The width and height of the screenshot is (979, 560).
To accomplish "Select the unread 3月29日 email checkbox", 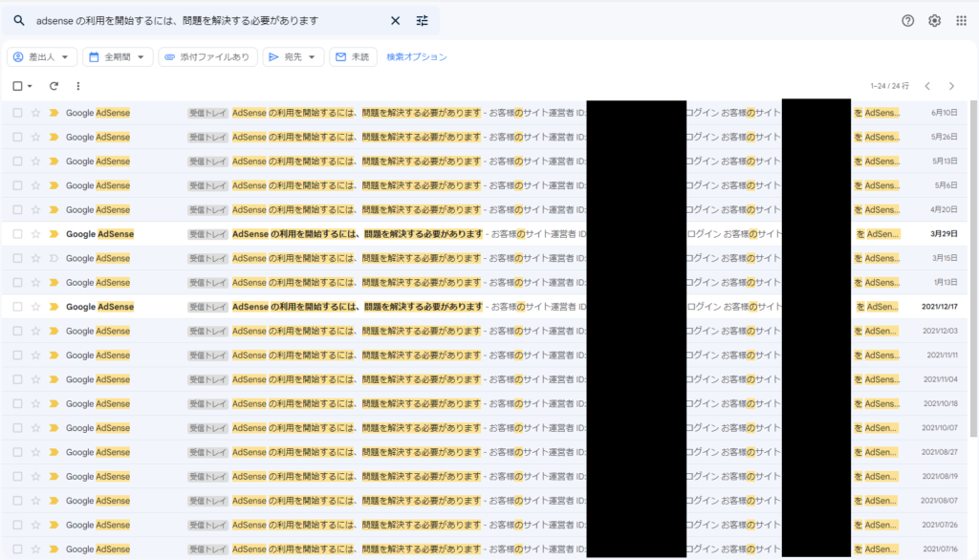I will (x=17, y=234).
